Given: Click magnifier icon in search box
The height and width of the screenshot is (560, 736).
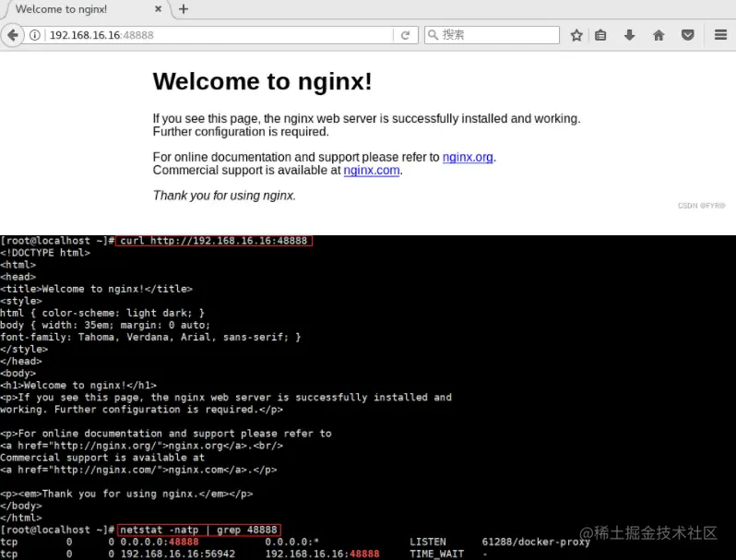Looking at the screenshot, I should [x=433, y=35].
